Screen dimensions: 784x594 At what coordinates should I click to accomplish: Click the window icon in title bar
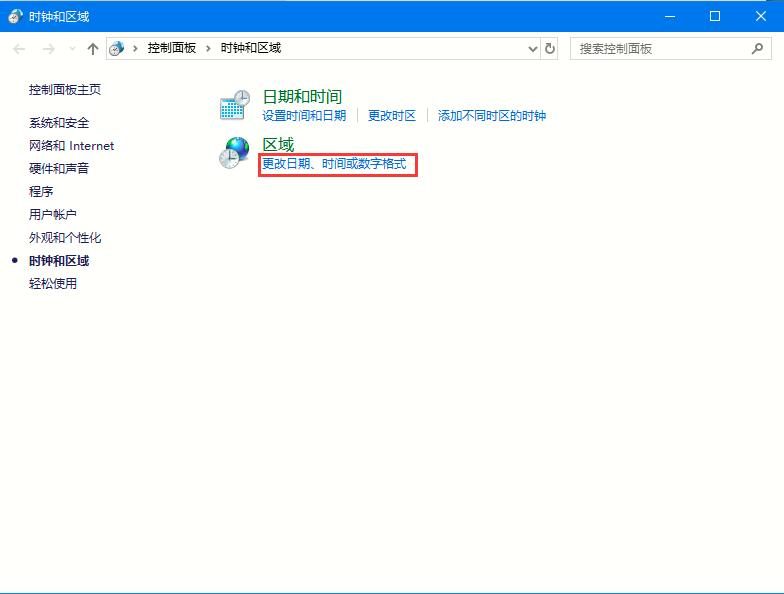click(15, 16)
